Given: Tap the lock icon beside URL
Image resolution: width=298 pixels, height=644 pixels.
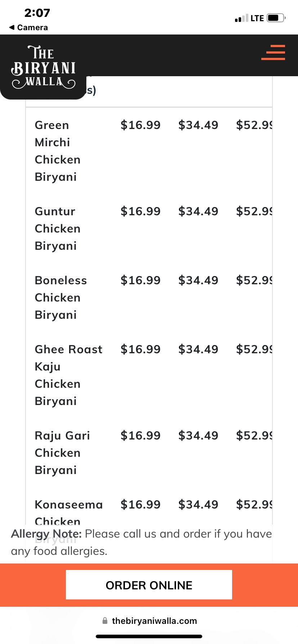Looking at the screenshot, I should [105, 621].
